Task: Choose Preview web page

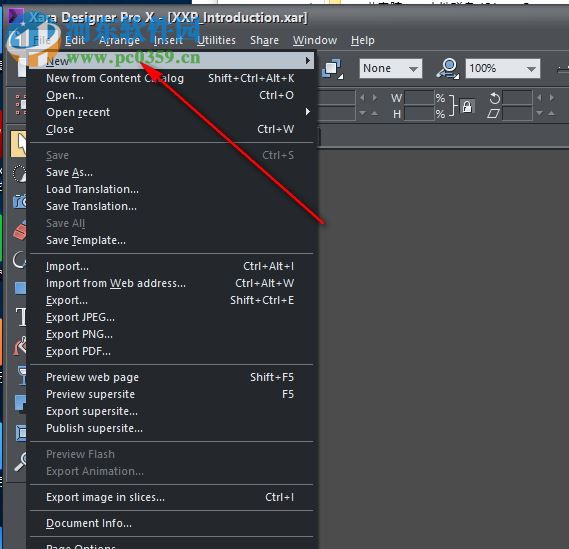Action: pyautogui.click(x=171, y=377)
